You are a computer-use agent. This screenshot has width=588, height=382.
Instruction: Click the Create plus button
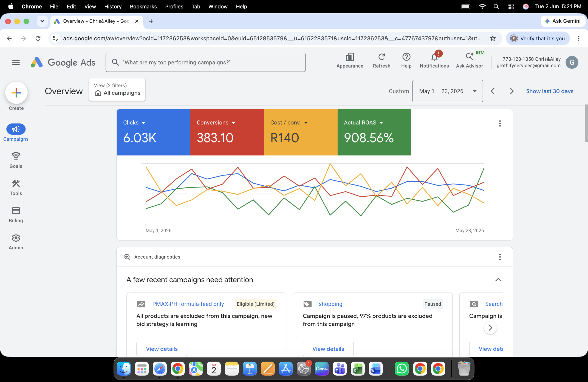[x=16, y=92]
